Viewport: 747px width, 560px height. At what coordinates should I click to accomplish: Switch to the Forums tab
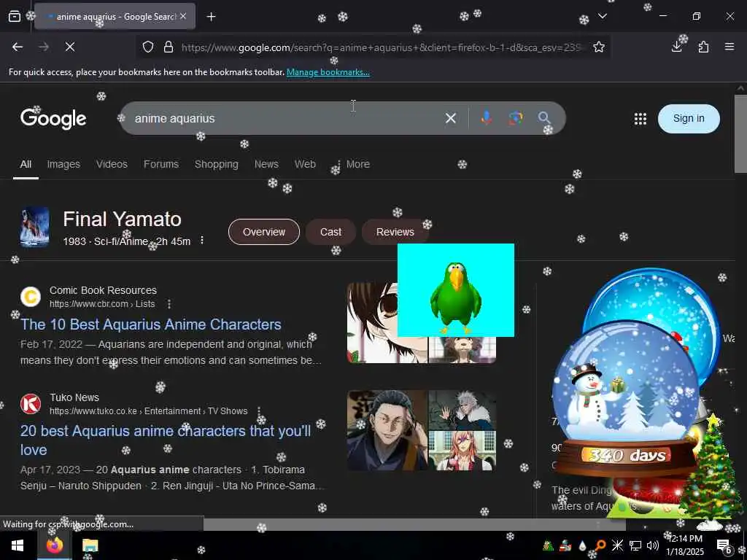pyautogui.click(x=161, y=164)
